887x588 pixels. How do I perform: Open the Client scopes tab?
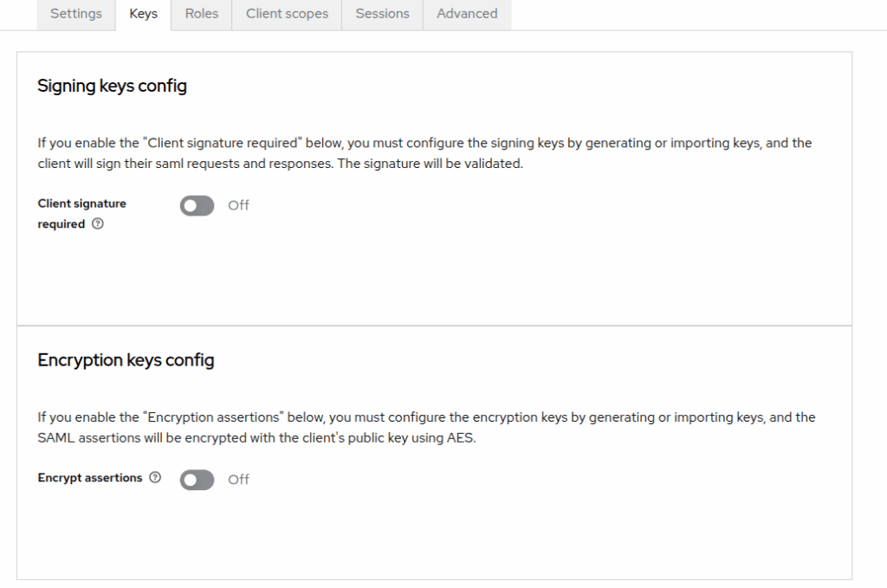point(287,14)
